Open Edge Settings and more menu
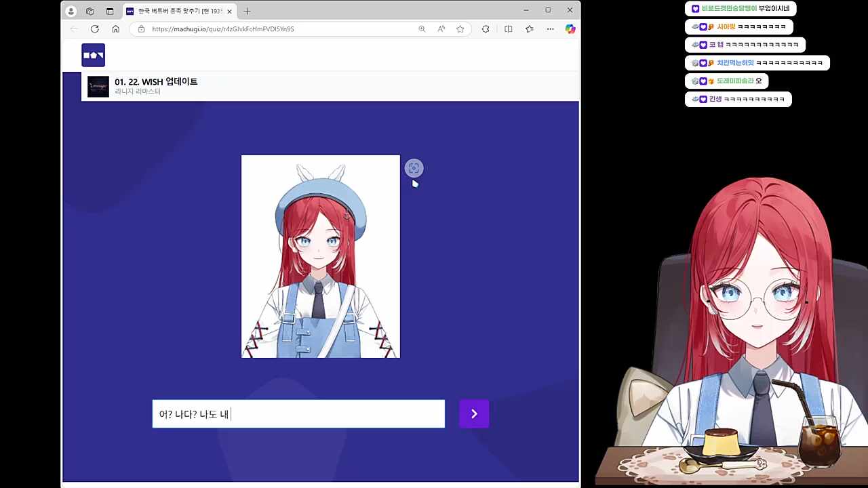The image size is (868, 488). coord(550,29)
